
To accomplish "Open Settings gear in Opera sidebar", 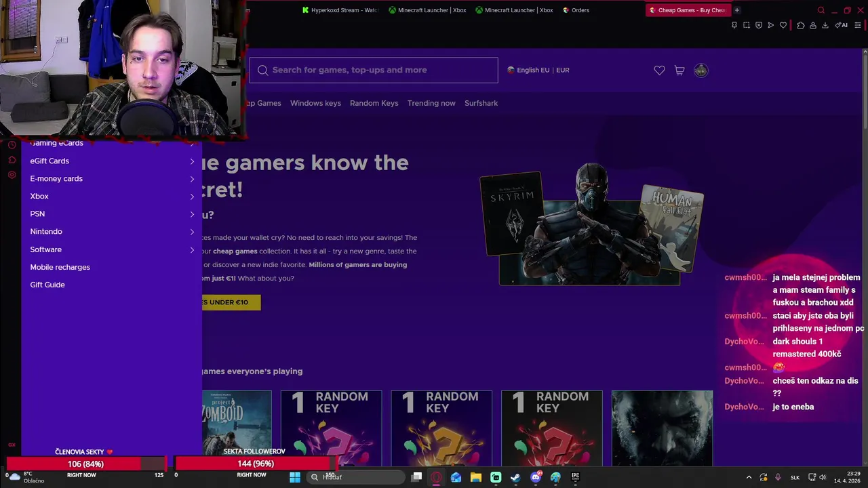I will click(12, 175).
